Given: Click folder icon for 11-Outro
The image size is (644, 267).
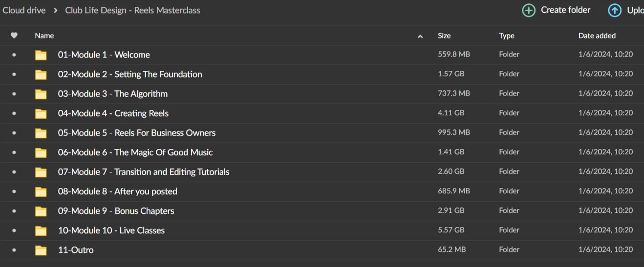Looking at the screenshot, I should 41,250.
